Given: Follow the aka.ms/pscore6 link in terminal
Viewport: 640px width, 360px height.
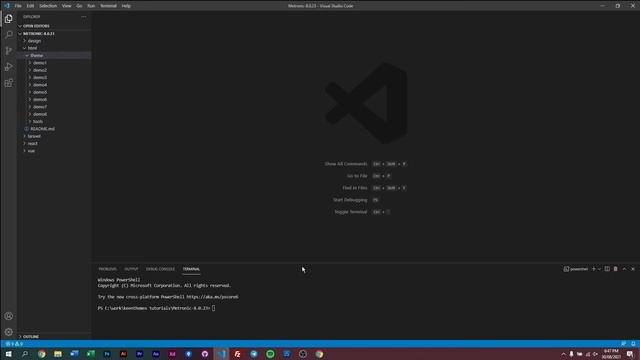Looking at the screenshot, I should (212, 297).
